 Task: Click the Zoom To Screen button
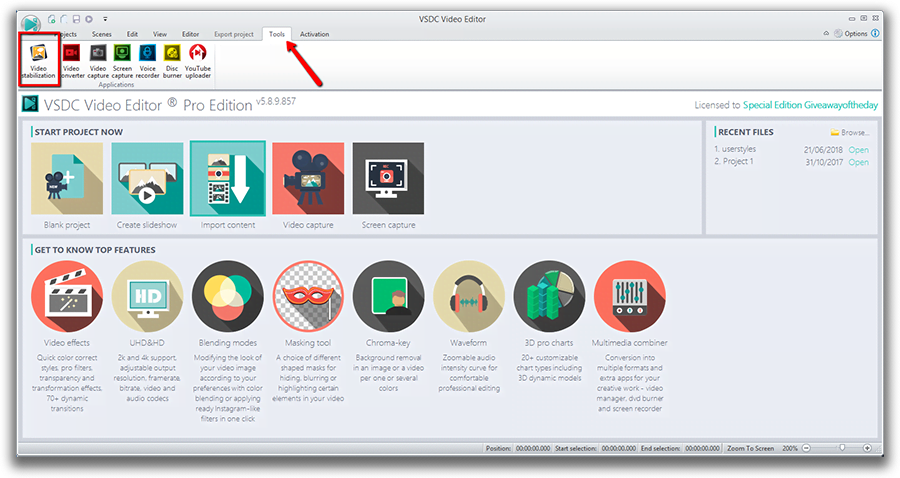coord(750,448)
